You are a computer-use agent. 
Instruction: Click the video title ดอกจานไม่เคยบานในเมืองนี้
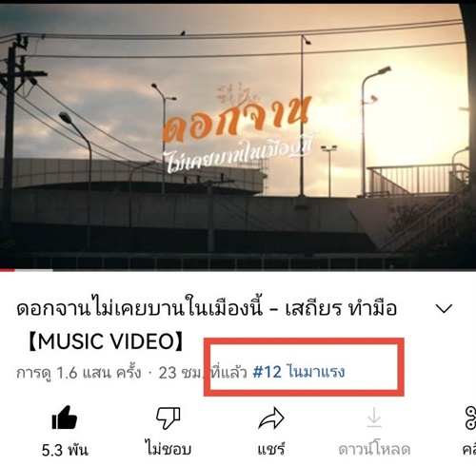[x=140, y=308]
